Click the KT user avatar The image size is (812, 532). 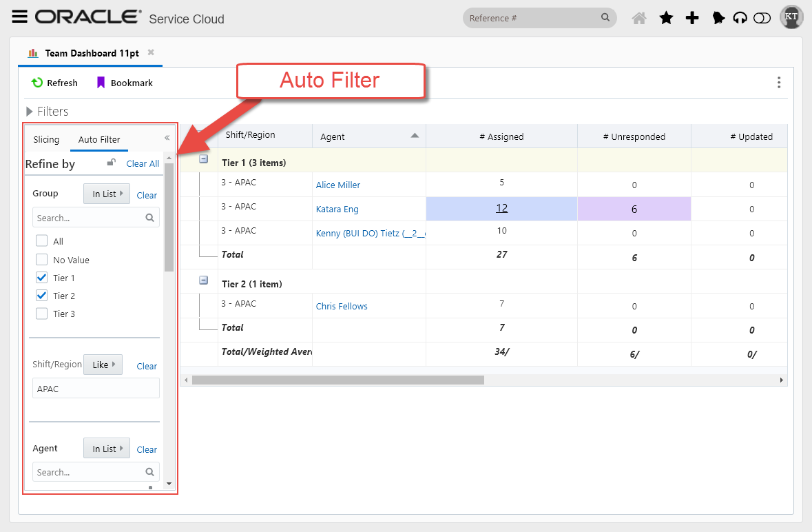tap(791, 17)
